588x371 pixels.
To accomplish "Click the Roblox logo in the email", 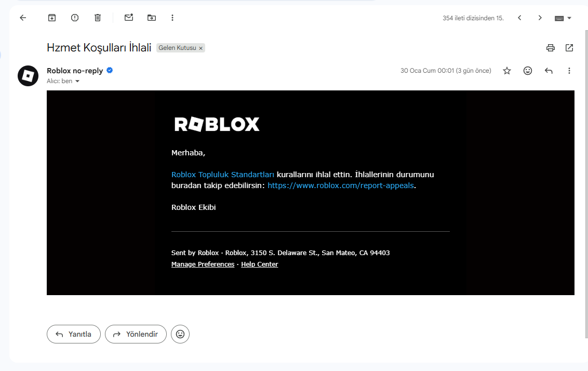I will [x=217, y=124].
